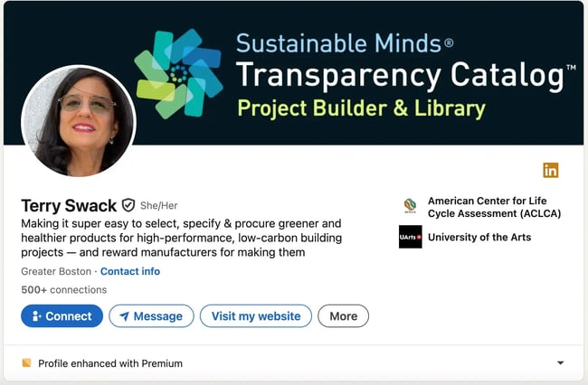Click the colorful pinwheel logo in banner

(178, 73)
